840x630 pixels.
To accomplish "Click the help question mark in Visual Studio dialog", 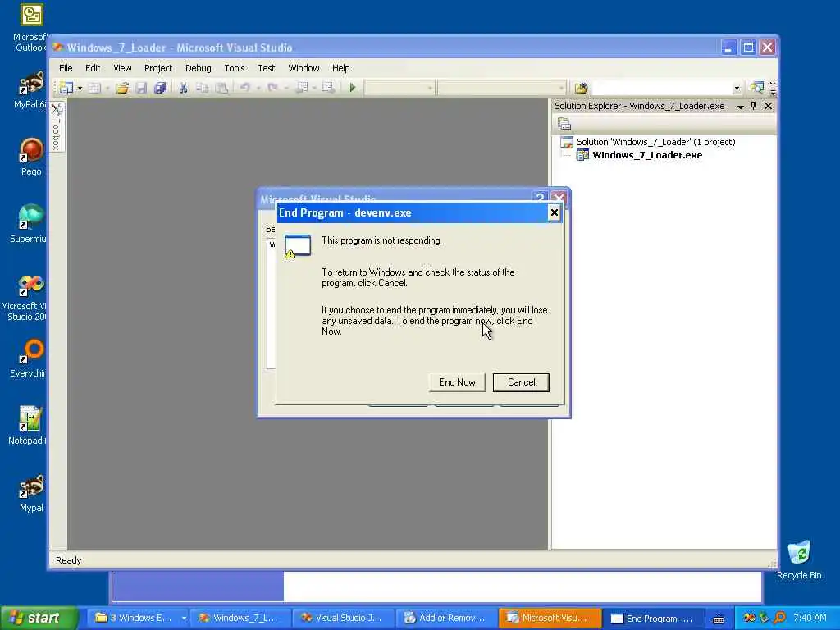I will point(540,199).
